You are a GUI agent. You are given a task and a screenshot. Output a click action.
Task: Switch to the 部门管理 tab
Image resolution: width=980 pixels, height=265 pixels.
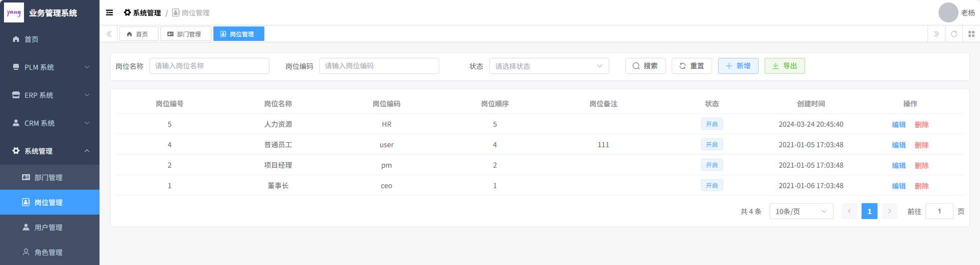tap(185, 34)
